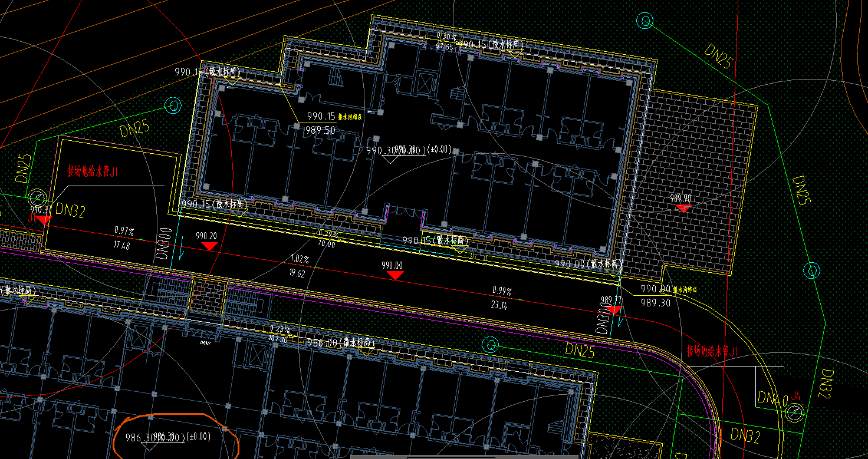Image resolution: width=868 pixels, height=459 pixels.
Task: Click the 989.50 elevation value
Action: 321,130
